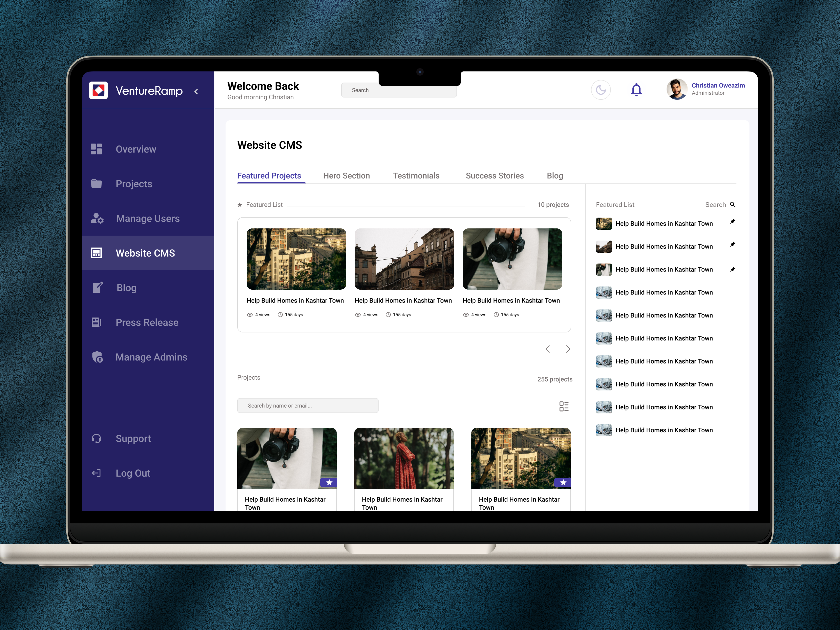
Task: Click the Manage Users icon
Action: [97, 218]
